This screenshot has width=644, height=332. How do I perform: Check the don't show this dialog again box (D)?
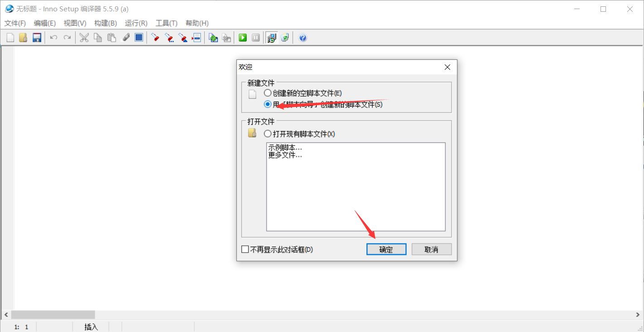245,249
